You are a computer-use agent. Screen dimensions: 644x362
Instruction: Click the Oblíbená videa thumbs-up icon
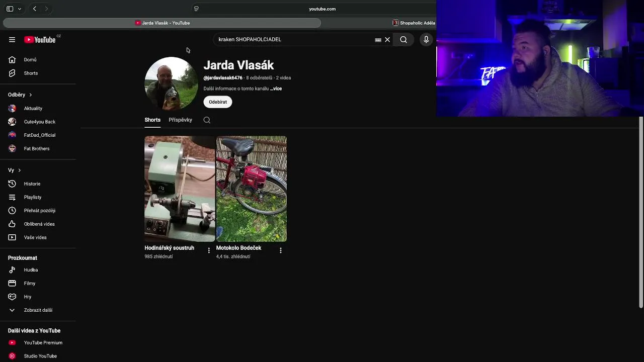click(12, 224)
